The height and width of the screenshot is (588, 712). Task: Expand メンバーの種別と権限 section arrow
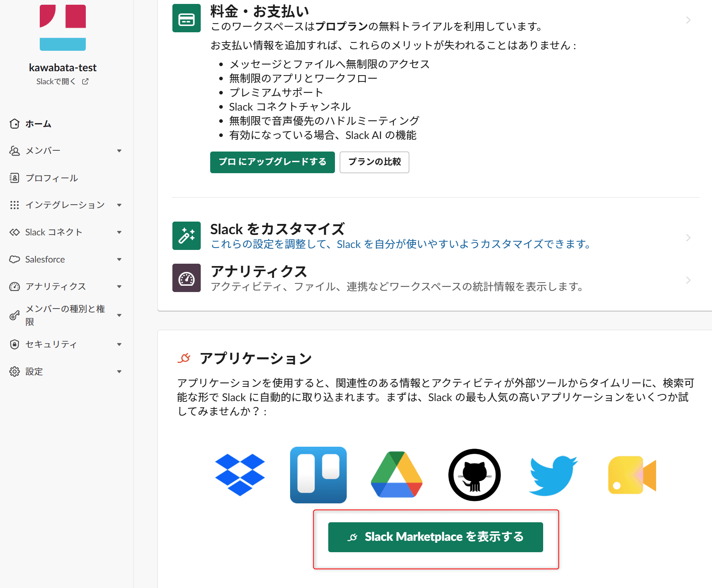[119, 315]
